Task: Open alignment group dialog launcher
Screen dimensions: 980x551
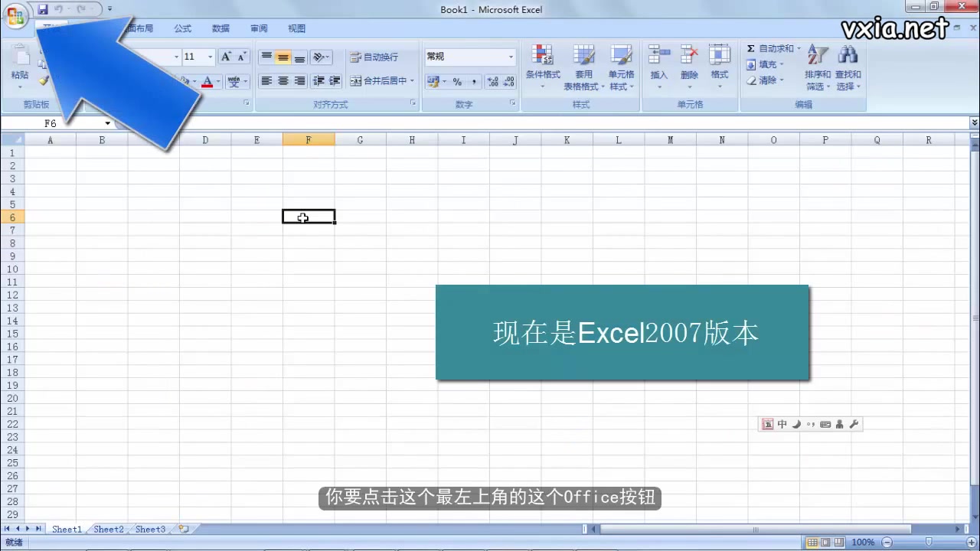Action: coord(413,103)
